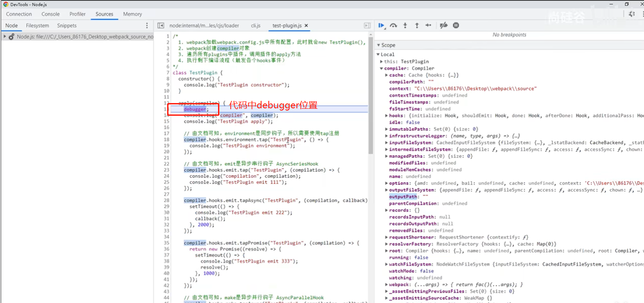Toggle deactivate breakpoints
This screenshot has height=303, width=644.
(x=444, y=25)
